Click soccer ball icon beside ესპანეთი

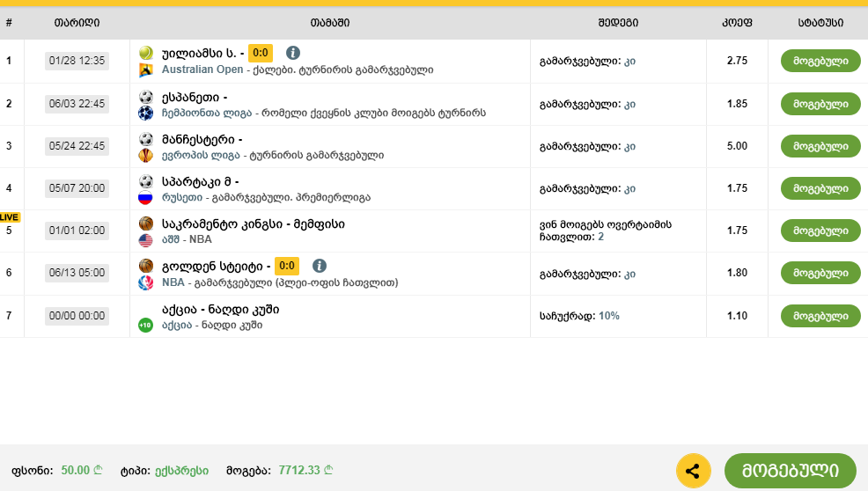click(145, 97)
